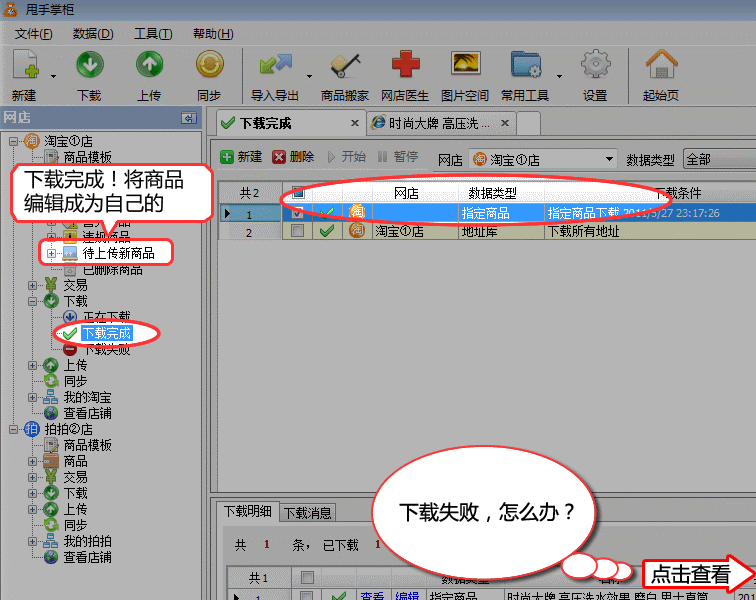Open 数据类型 dropdown showing 全部
756x600 pixels.
(x=719, y=160)
